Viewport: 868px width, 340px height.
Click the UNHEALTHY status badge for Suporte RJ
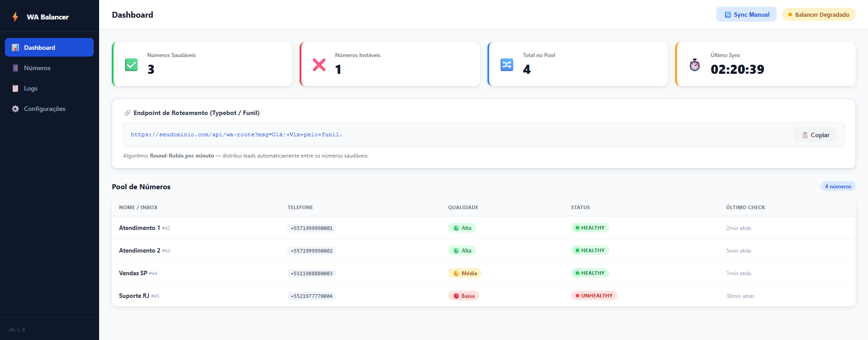pyautogui.click(x=594, y=296)
